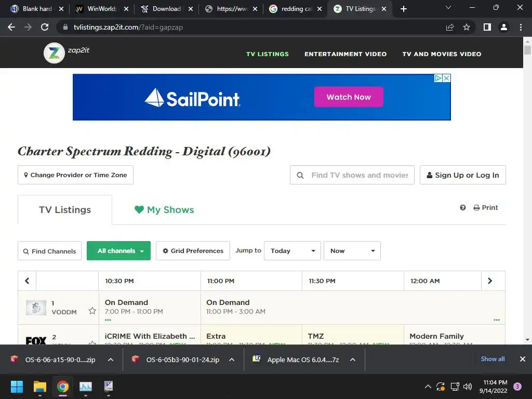532x399 pixels.
Task: Click the Find TV shows and movies search field
Action: 352,175
